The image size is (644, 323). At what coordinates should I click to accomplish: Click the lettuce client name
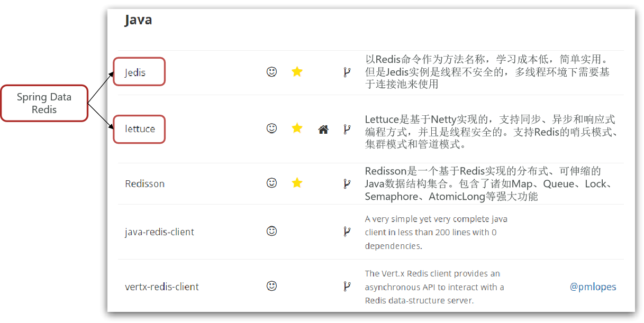(140, 129)
